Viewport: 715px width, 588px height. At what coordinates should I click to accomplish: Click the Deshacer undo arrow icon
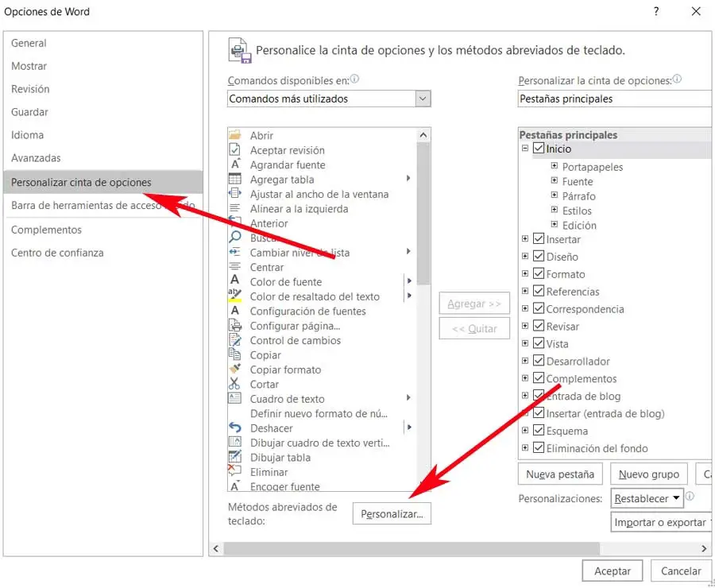234,427
